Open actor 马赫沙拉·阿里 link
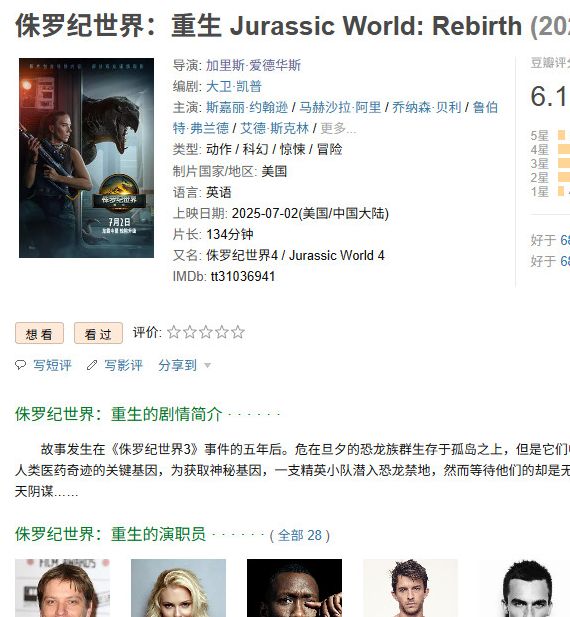 click(340, 107)
